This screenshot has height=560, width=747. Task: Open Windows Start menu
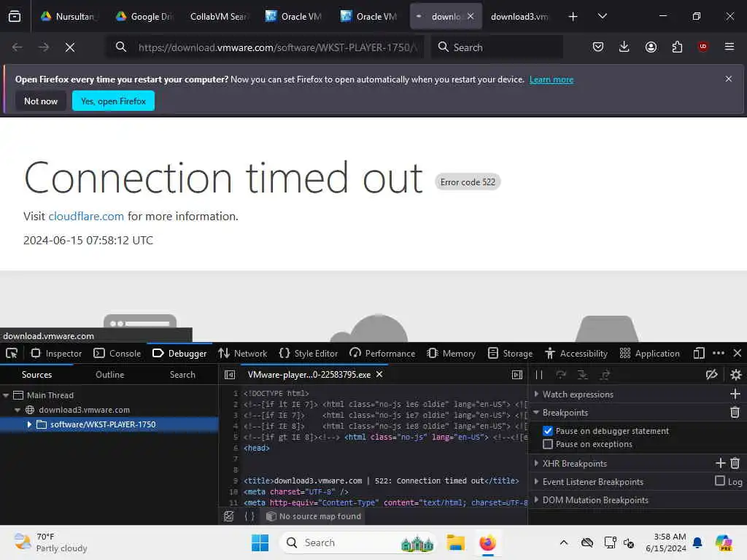[x=260, y=542]
